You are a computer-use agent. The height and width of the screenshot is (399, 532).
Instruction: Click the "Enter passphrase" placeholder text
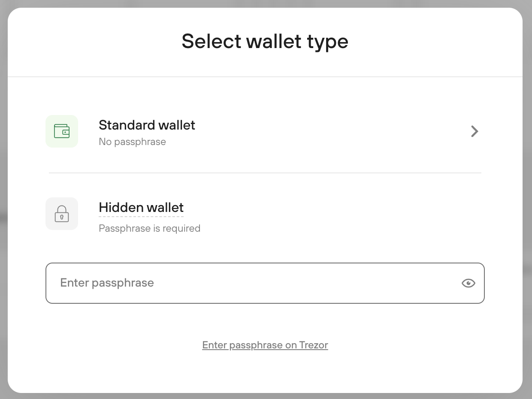pyautogui.click(x=107, y=283)
